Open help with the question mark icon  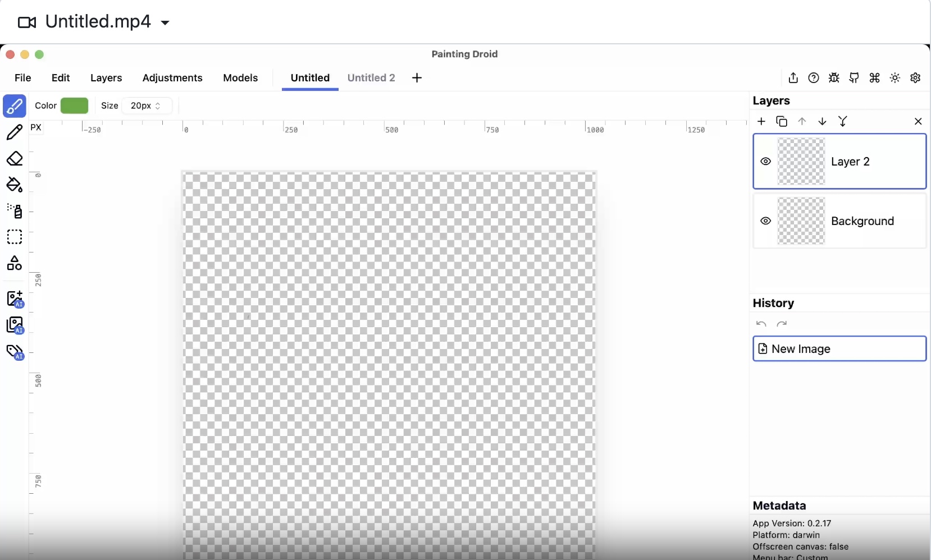click(x=814, y=78)
